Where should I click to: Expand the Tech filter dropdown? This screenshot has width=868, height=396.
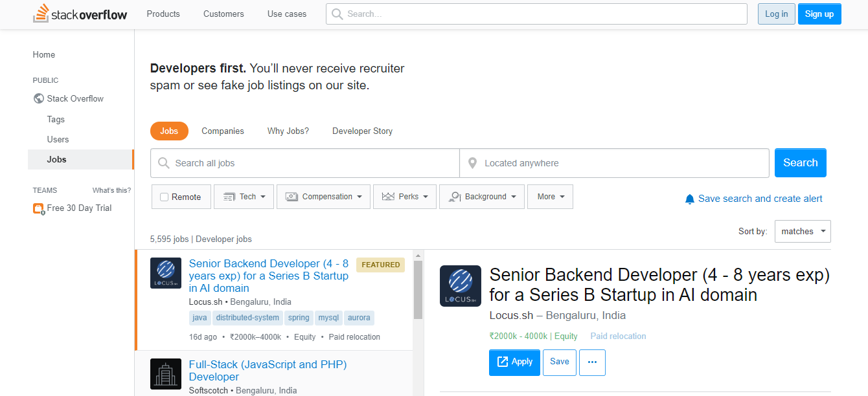point(244,197)
